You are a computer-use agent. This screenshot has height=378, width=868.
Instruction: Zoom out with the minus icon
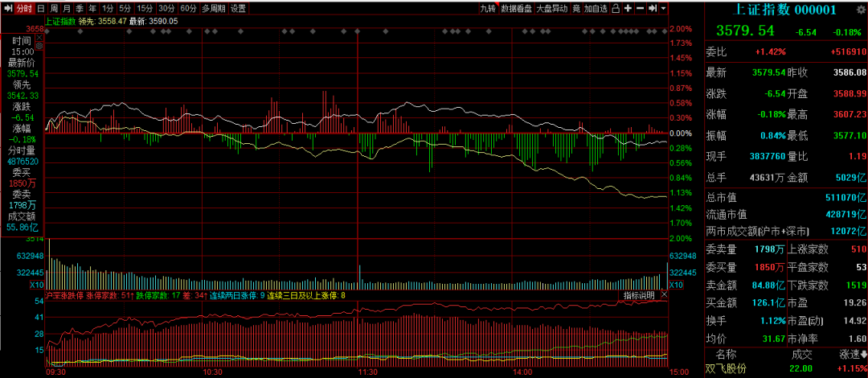pyautogui.click(x=640, y=8)
